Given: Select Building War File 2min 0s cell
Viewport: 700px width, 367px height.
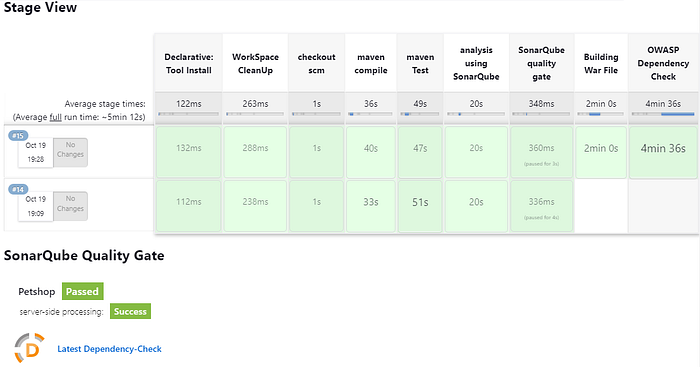Looking at the screenshot, I should [601, 152].
